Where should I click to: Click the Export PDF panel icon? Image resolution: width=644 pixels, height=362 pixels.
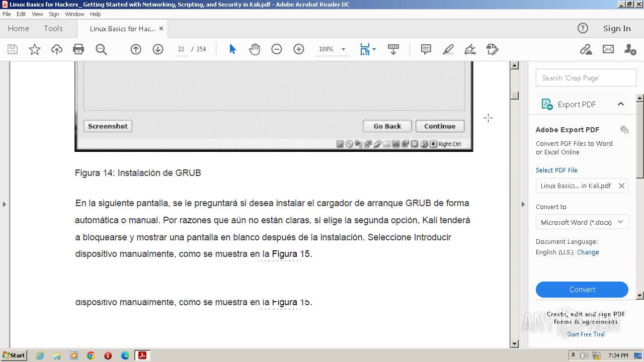point(547,104)
